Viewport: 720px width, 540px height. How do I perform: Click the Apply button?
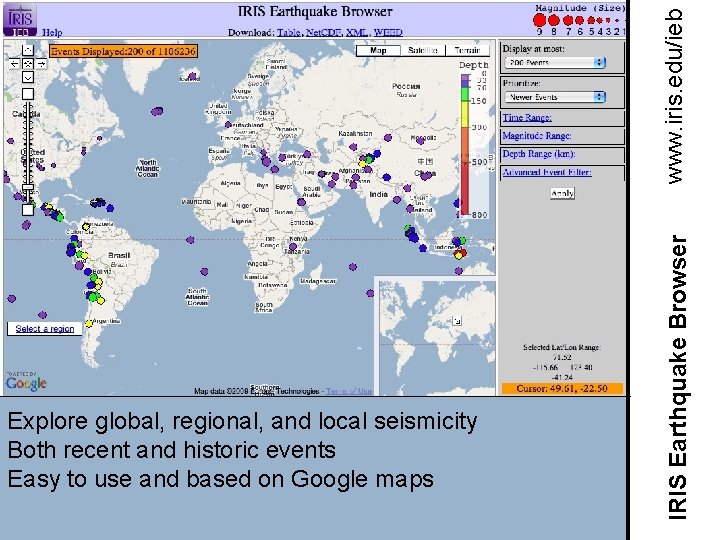pyautogui.click(x=562, y=193)
